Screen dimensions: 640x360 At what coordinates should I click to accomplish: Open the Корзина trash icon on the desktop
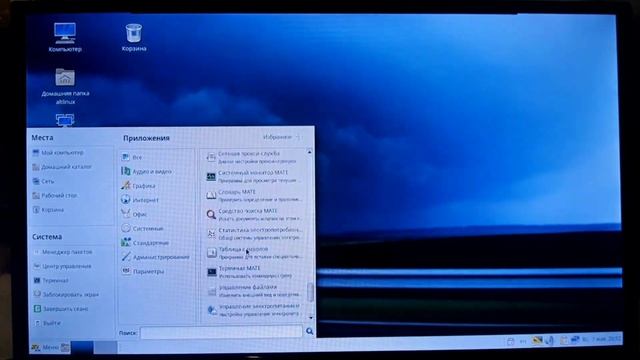click(134, 38)
